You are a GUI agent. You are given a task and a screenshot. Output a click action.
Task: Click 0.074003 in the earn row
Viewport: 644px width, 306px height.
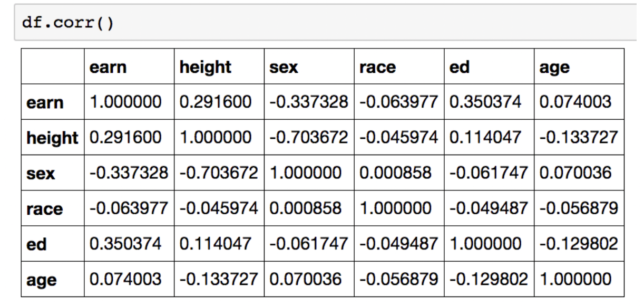(575, 101)
